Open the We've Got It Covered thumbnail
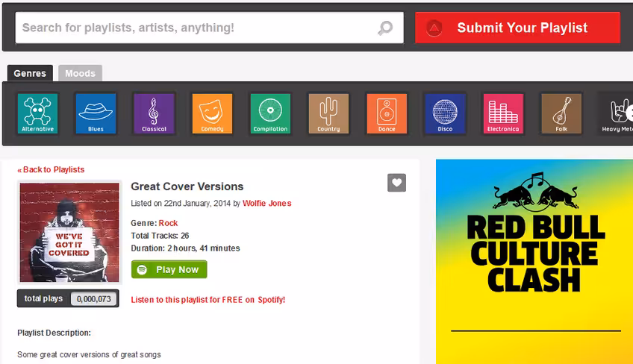 click(x=69, y=233)
